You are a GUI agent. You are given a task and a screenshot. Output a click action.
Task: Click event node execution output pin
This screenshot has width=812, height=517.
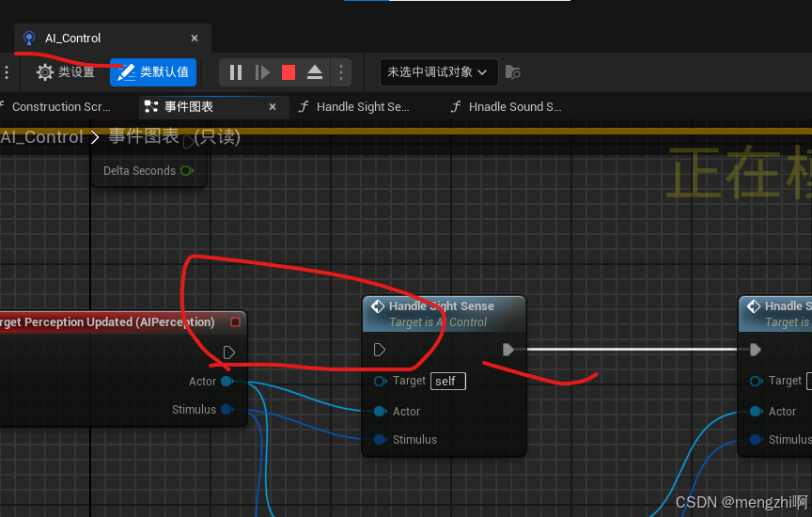tap(229, 352)
